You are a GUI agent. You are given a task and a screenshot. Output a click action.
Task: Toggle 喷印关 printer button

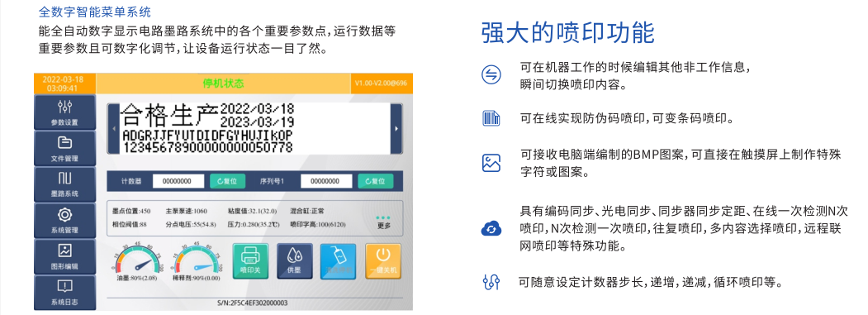(250, 260)
